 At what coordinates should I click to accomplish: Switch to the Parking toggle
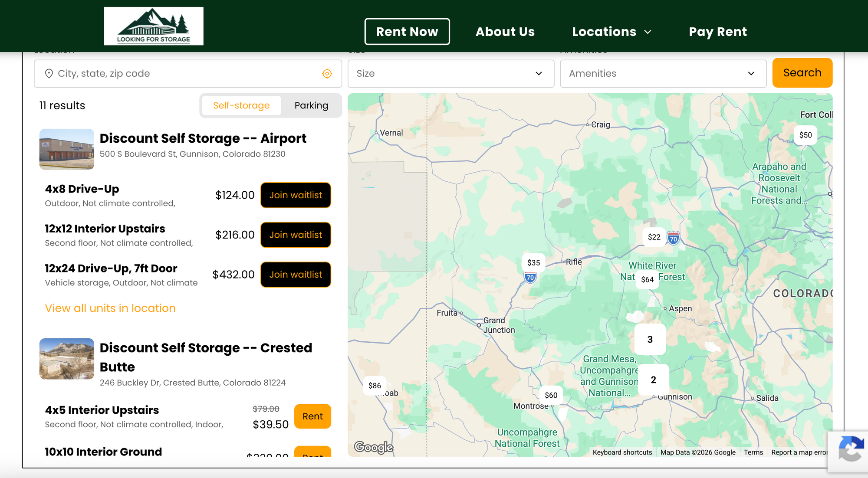coord(311,105)
